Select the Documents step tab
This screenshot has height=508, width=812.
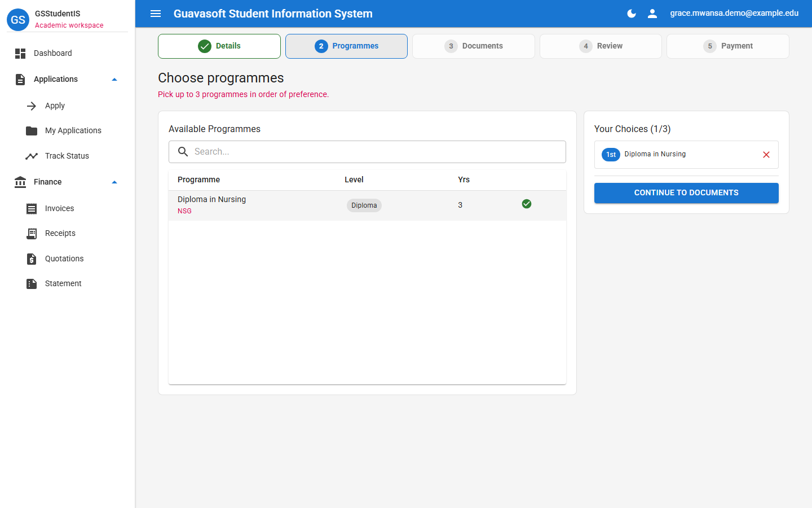point(474,46)
